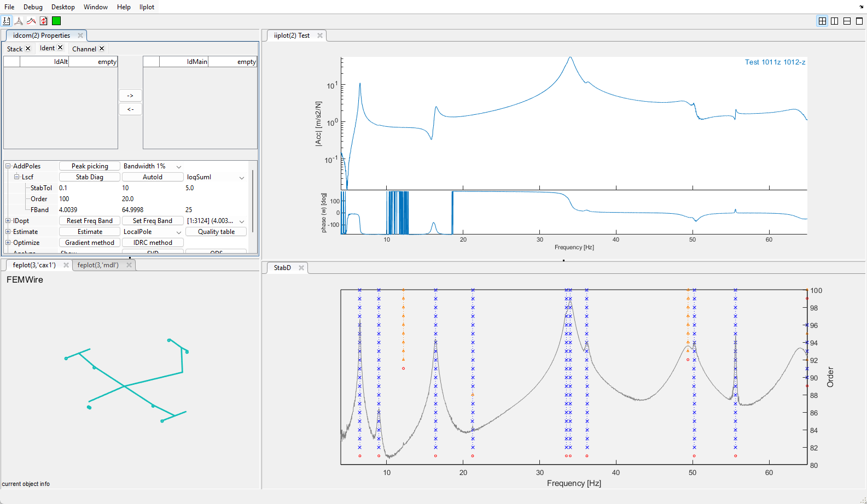Click the red refresh page icon

[44, 21]
